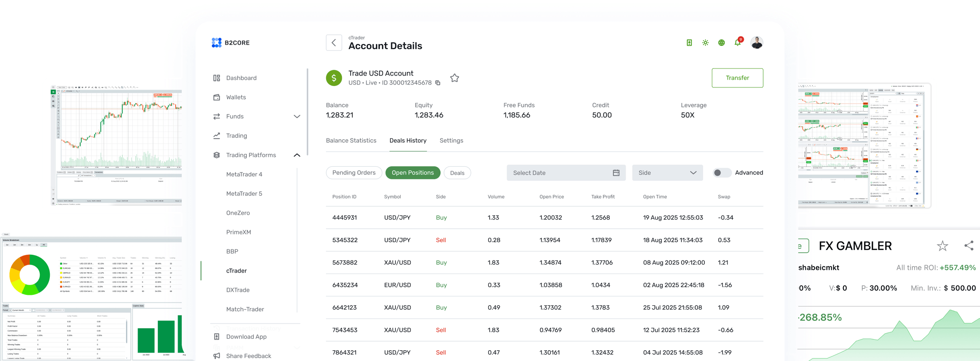This screenshot has width=980, height=361.
Task: Open DXTrade platform
Action: pyautogui.click(x=238, y=290)
